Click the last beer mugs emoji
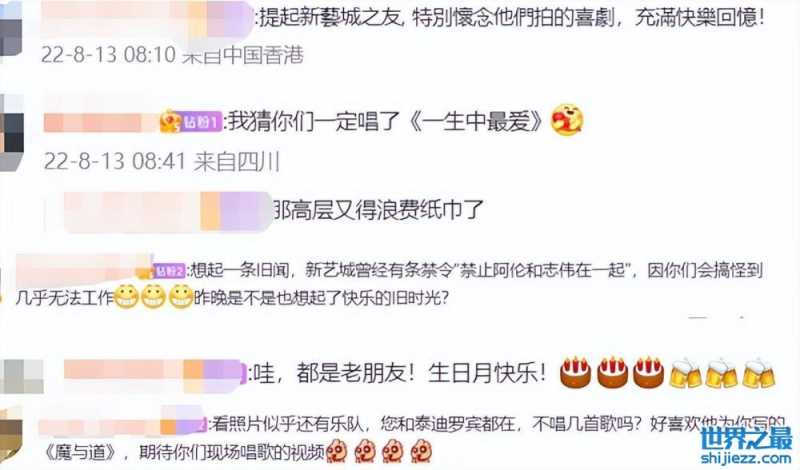Screen dimensions: 800x470 point(759,373)
